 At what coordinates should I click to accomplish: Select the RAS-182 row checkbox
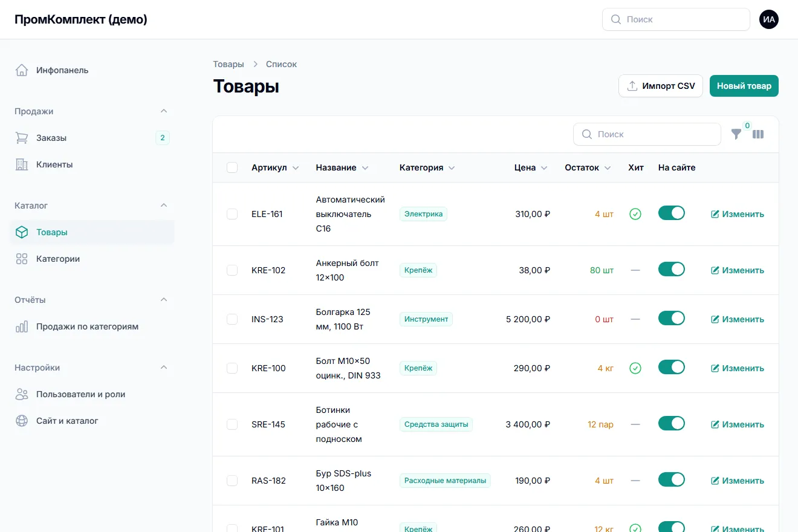click(x=232, y=481)
